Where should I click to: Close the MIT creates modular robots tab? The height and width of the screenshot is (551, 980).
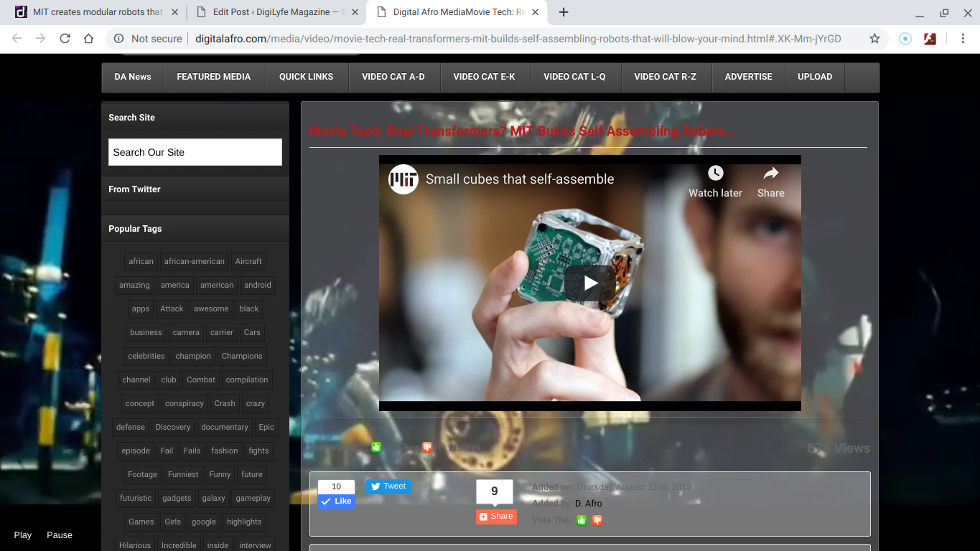pyautogui.click(x=175, y=12)
